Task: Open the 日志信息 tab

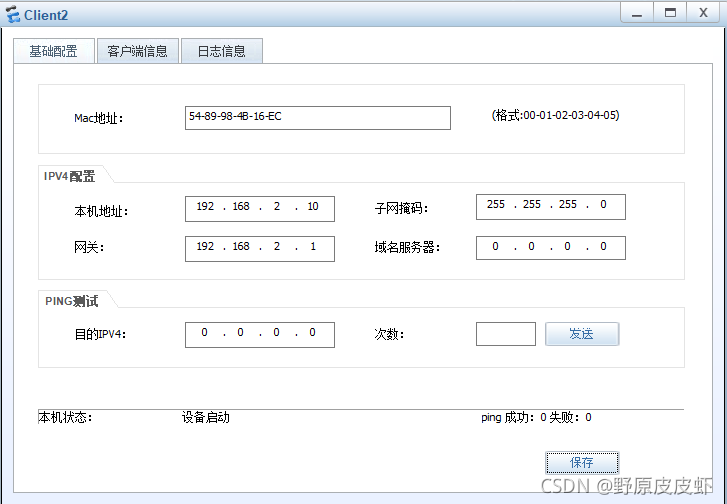Action: 222,51
